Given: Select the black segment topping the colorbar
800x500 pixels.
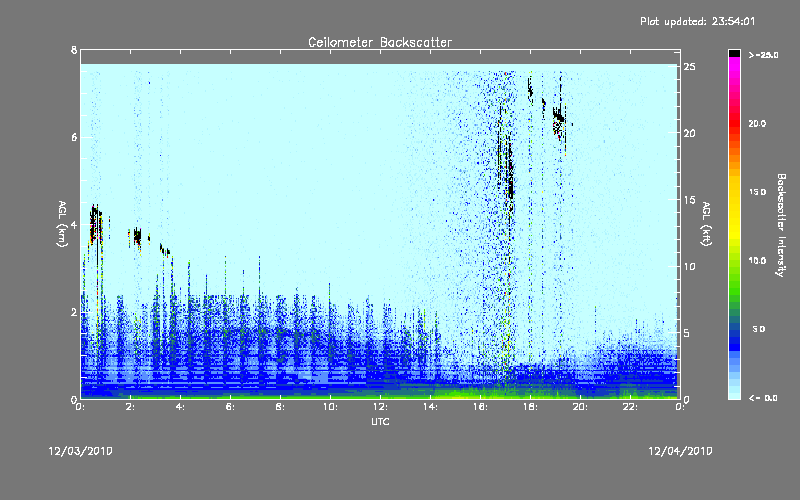Looking at the screenshot, I should click(734, 53).
